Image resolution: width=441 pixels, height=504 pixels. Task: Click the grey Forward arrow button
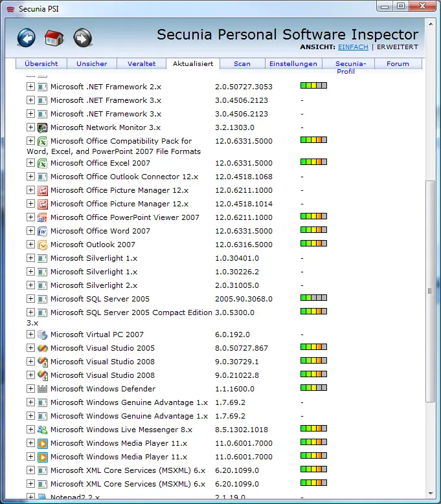[x=83, y=38]
